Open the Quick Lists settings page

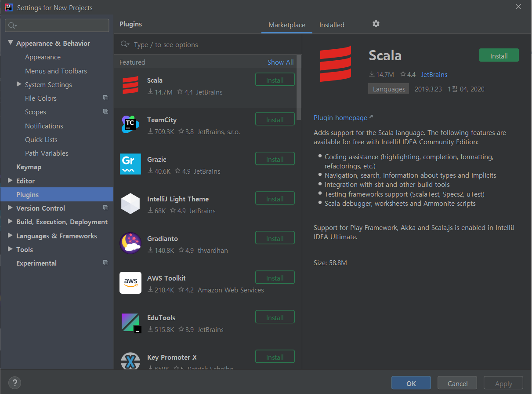41,139
